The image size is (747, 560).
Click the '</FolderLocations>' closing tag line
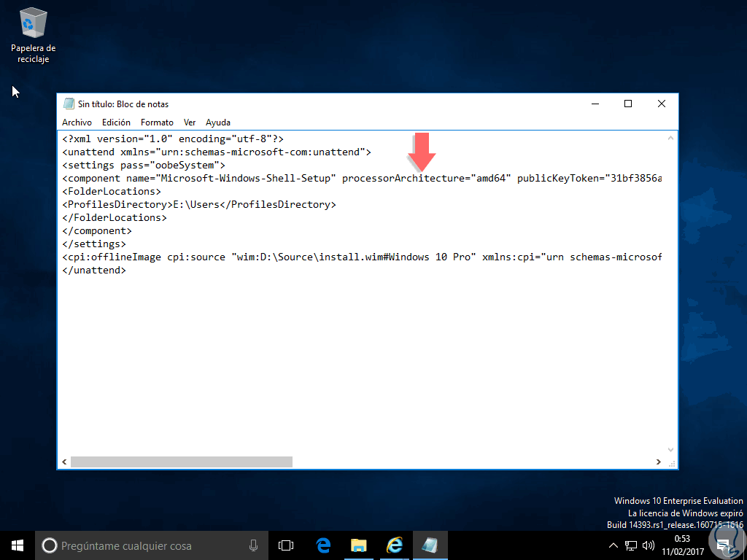point(115,217)
